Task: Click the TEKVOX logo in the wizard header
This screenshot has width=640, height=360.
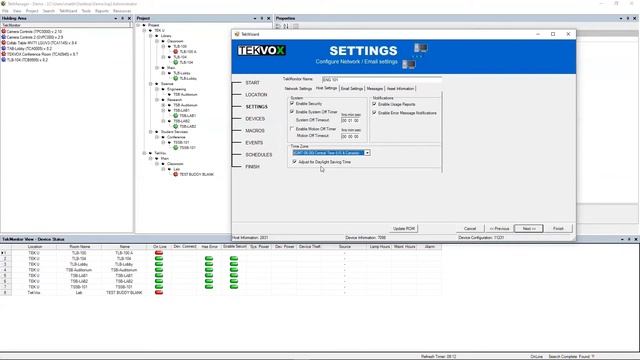Action: click(x=261, y=50)
